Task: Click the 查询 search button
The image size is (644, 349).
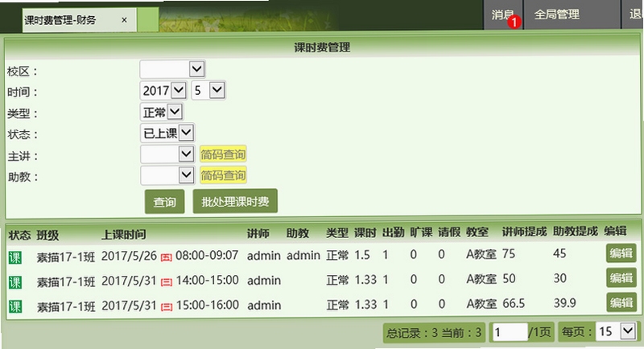Action: tap(164, 201)
